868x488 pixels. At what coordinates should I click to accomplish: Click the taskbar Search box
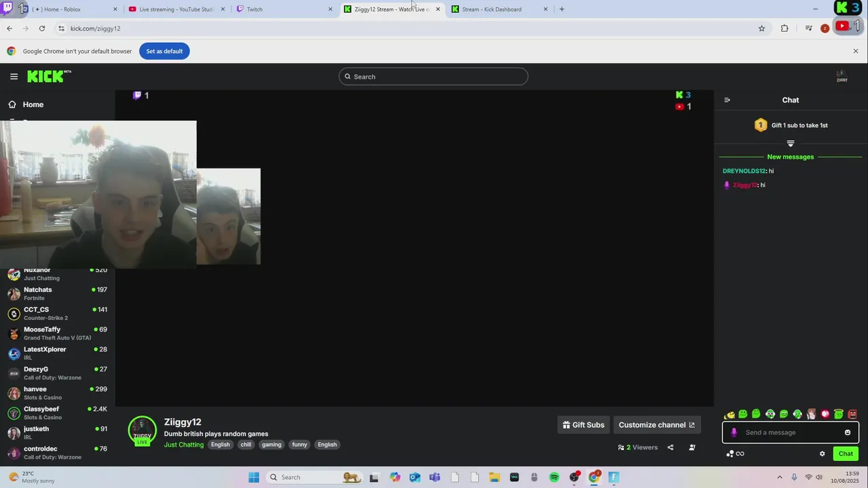tap(315, 477)
